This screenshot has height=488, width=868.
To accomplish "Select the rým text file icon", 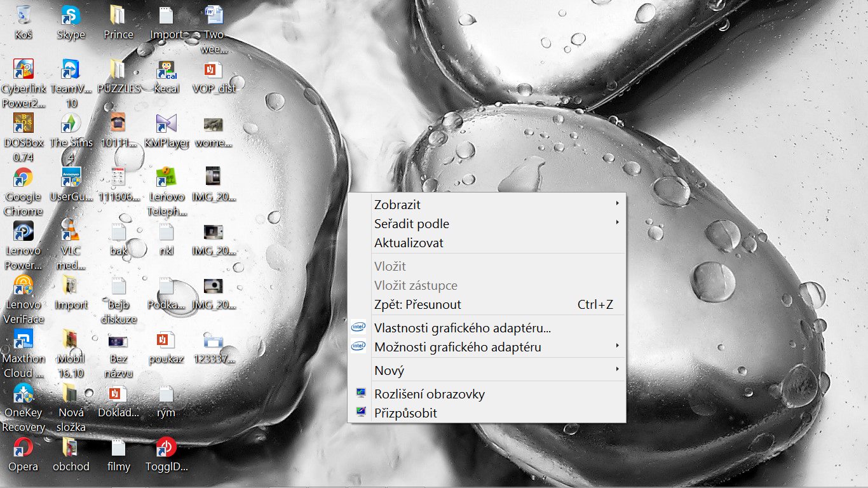I will (x=166, y=393).
